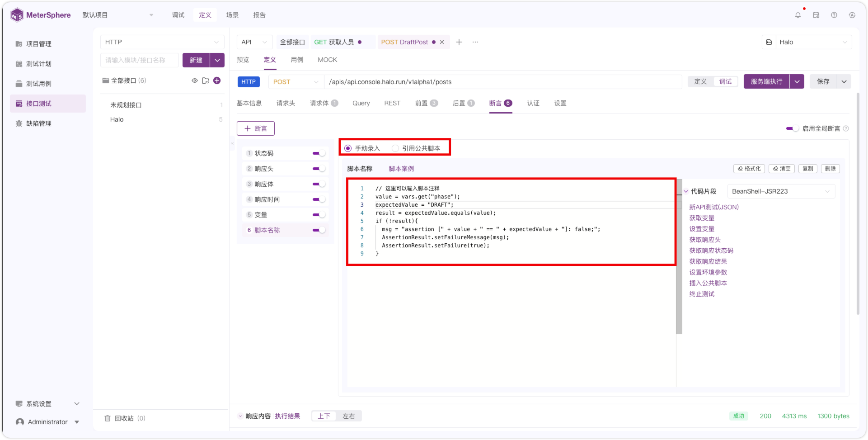Screen dimensions: 868x440
Task: Switch to the MOCK tab
Action: [328, 60]
